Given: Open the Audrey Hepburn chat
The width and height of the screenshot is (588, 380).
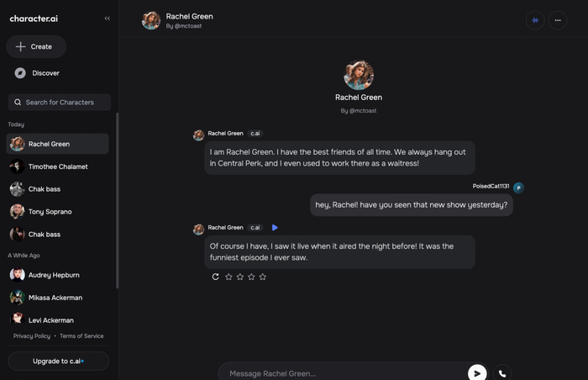Looking at the screenshot, I should click(x=55, y=275).
